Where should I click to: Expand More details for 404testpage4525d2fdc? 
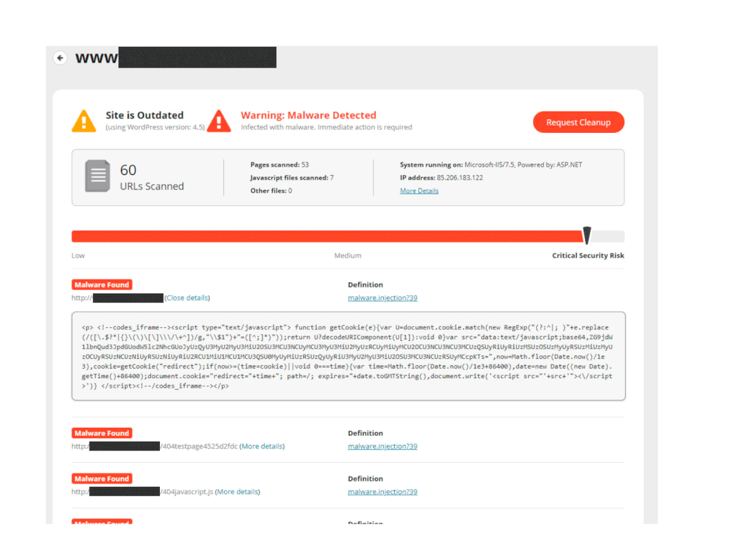pyautogui.click(x=262, y=446)
